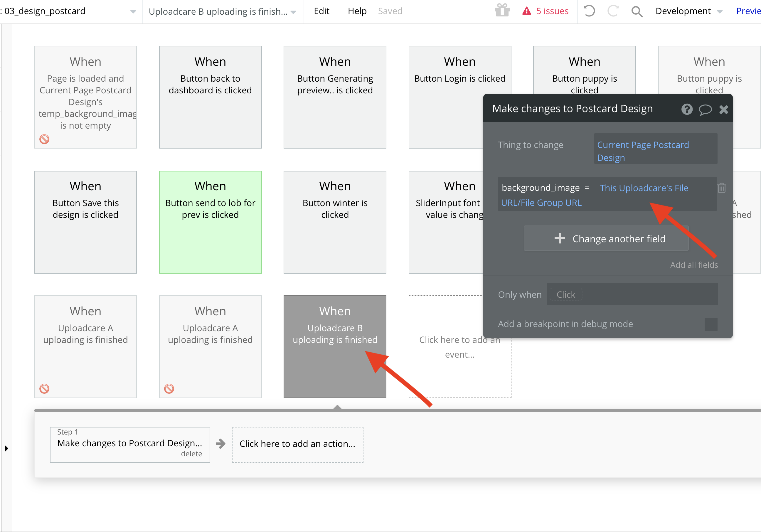Open the Edit menu
This screenshot has height=532, width=761.
321,11
